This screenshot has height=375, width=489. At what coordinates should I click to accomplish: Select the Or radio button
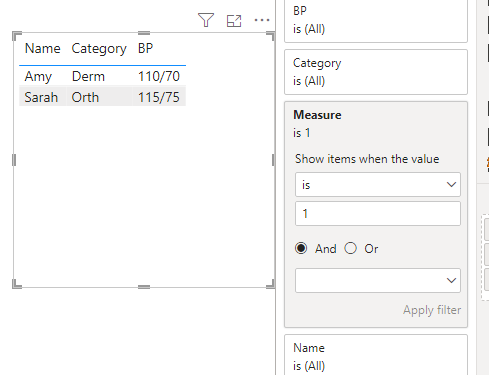point(350,248)
